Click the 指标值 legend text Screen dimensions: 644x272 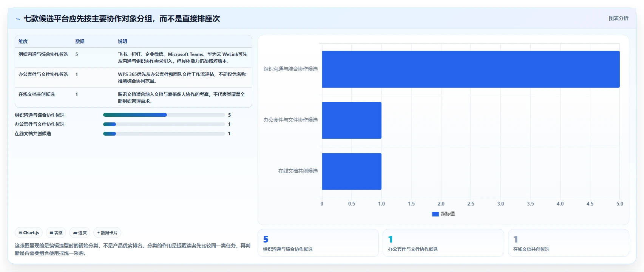(x=448, y=214)
